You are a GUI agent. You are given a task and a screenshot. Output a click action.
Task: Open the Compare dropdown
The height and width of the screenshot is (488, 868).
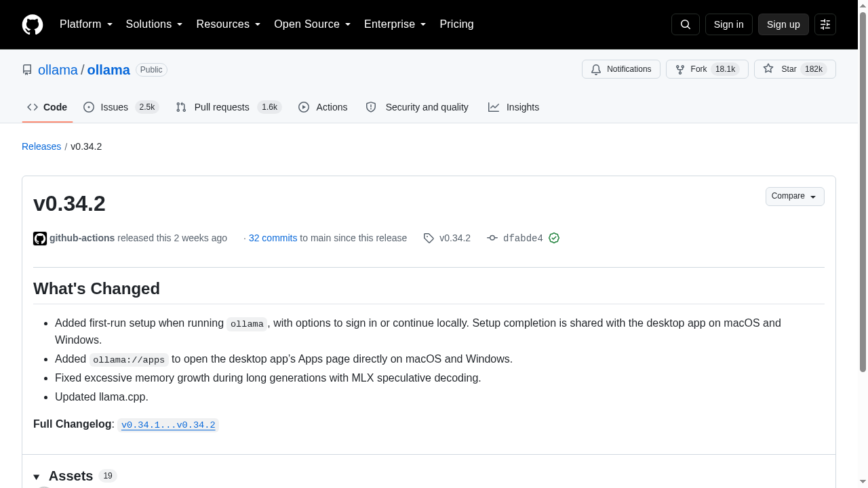[795, 197]
